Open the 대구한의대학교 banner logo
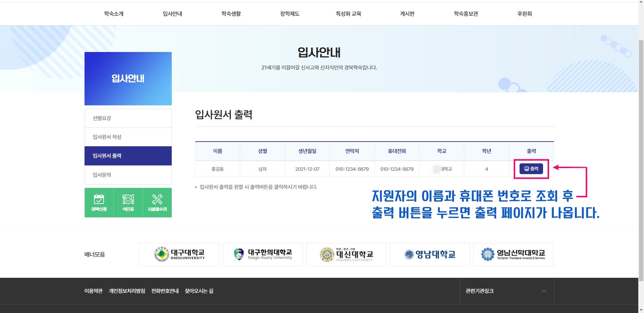644x313 pixels. point(263,255)
